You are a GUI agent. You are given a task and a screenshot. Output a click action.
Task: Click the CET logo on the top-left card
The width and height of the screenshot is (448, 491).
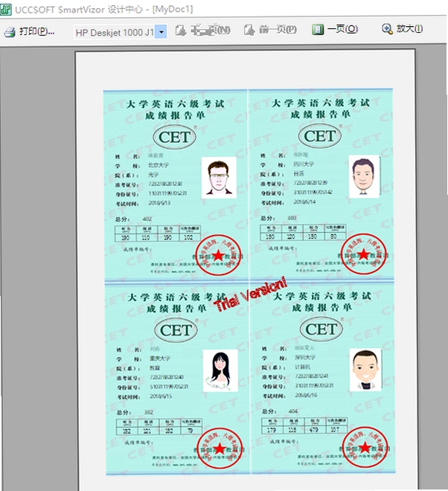174,137
